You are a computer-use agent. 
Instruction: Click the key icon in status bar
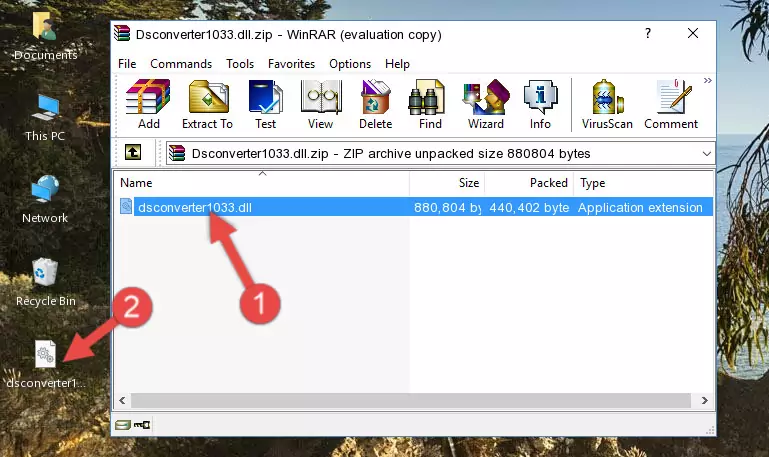pos(142,425)
